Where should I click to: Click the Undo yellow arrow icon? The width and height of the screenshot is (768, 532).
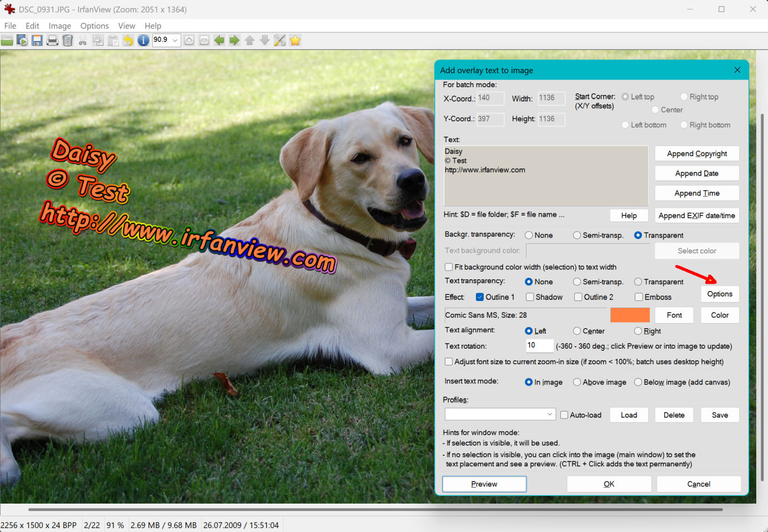click(x=128, y=41)
